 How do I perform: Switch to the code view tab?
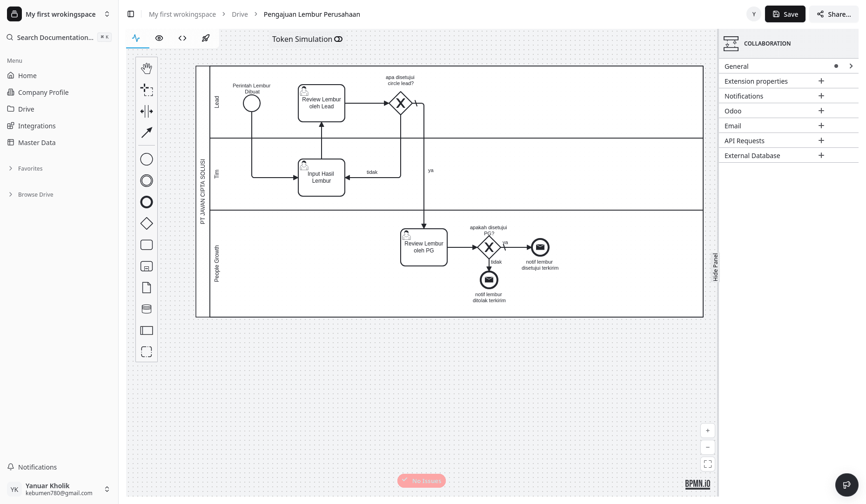[182, 38]
